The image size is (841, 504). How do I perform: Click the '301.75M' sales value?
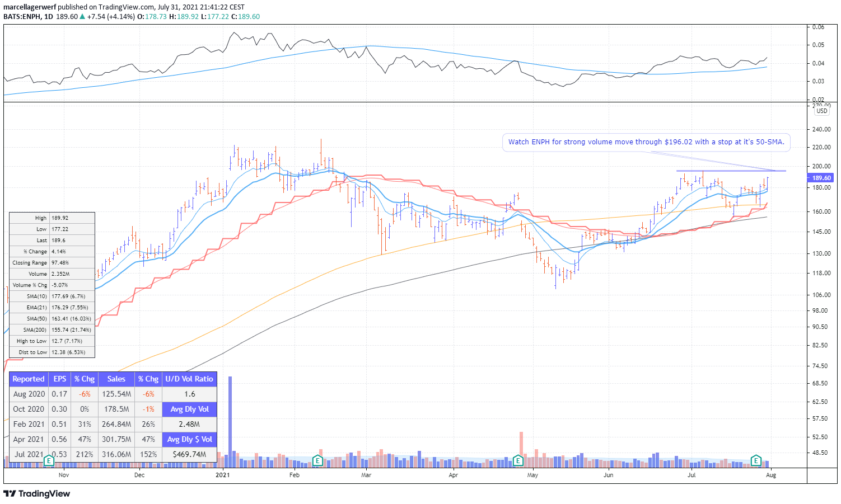pyautogui.click(x=116, y=440)
